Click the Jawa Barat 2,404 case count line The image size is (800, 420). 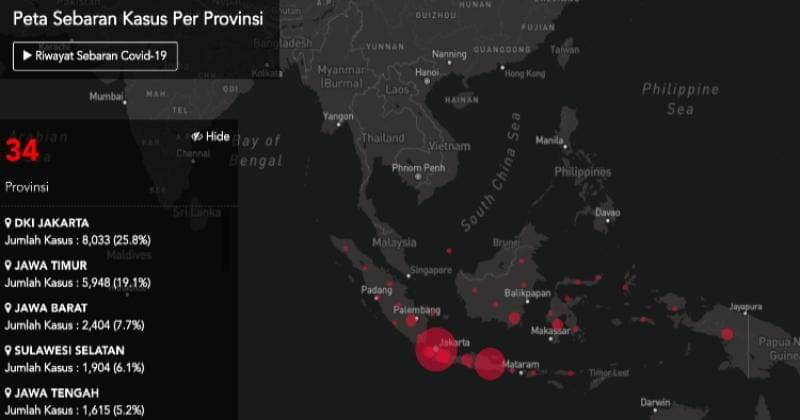tap(76, 325)
